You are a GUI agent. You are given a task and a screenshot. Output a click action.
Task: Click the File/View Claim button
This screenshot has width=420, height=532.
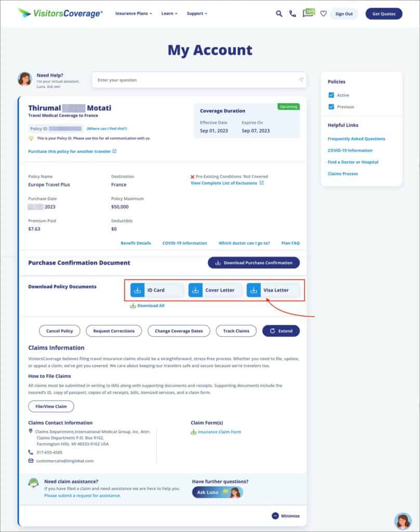click(51, 406)
